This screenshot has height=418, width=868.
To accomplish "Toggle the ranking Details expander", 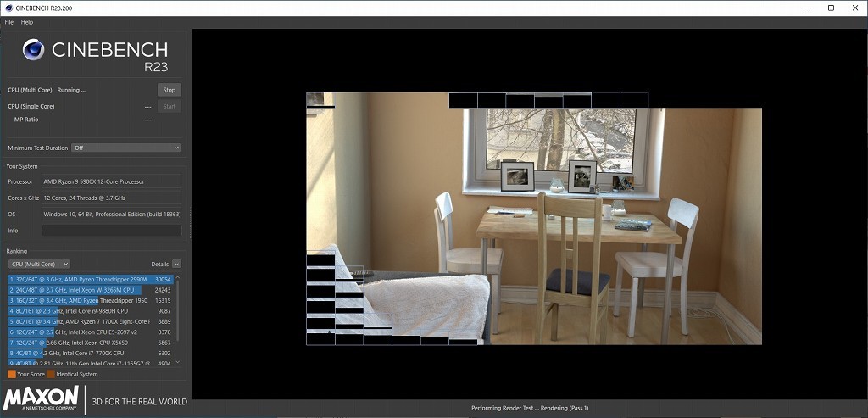I will click(176, 264).
